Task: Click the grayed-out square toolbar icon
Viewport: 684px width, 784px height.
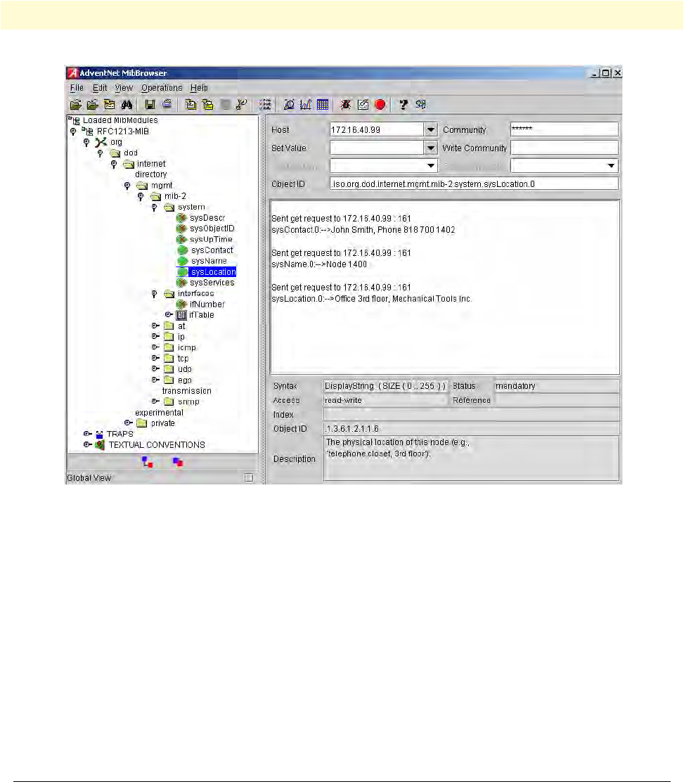Action: pos(225,105)
